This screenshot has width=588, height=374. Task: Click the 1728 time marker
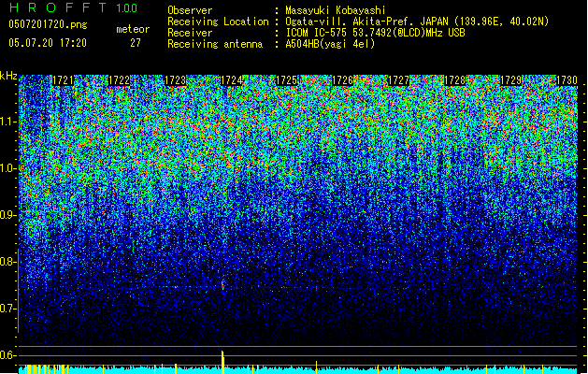point(455,80)
